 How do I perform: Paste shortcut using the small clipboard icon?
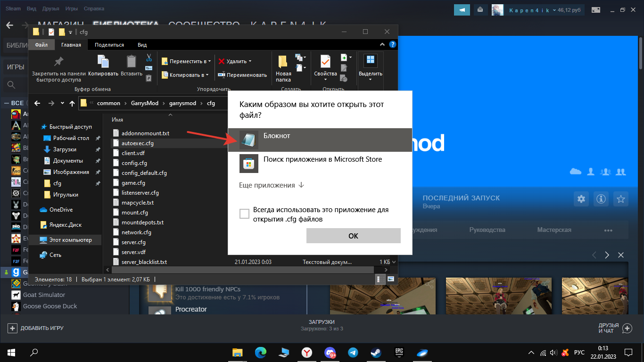tap(149, 78)
